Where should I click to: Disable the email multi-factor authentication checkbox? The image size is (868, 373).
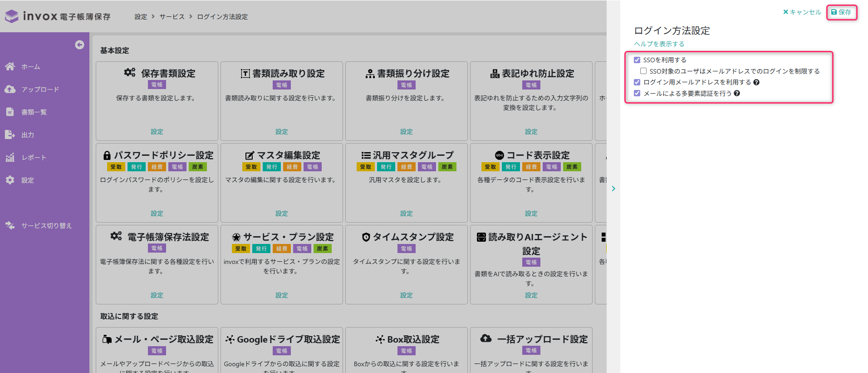click(x=637, y=93)
